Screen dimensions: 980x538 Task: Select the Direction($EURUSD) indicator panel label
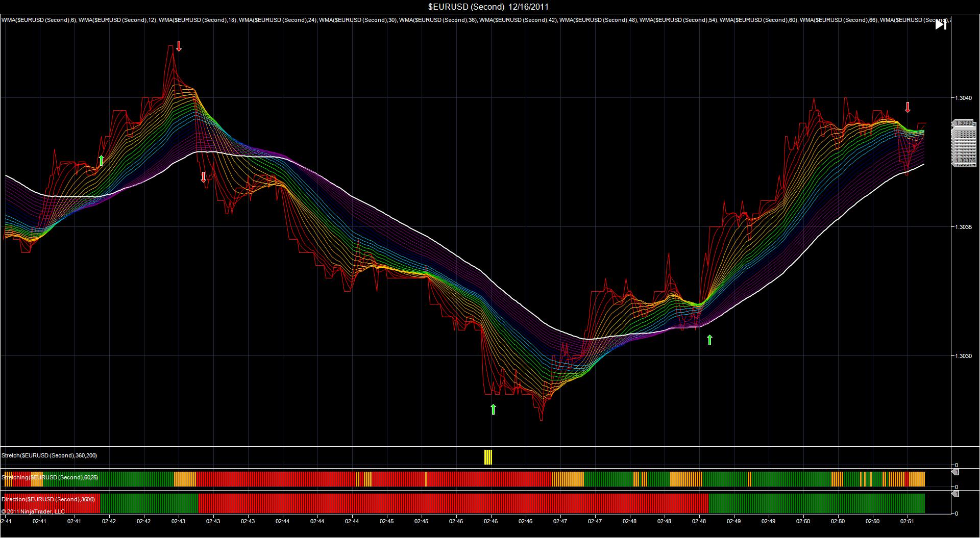click(48, 499)
